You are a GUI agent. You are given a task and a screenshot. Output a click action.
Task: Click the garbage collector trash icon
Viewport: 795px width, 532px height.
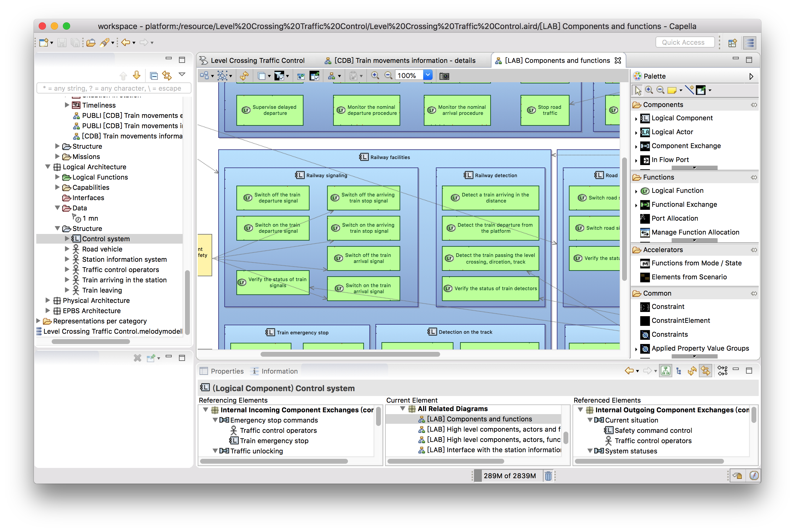tap(548, 476)
